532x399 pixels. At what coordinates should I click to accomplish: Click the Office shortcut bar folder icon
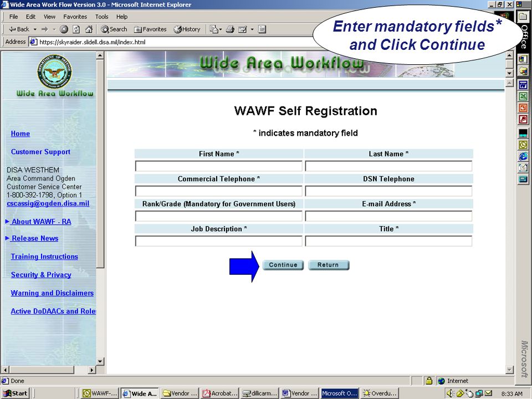pyautogui.click(x=523, y=16)
